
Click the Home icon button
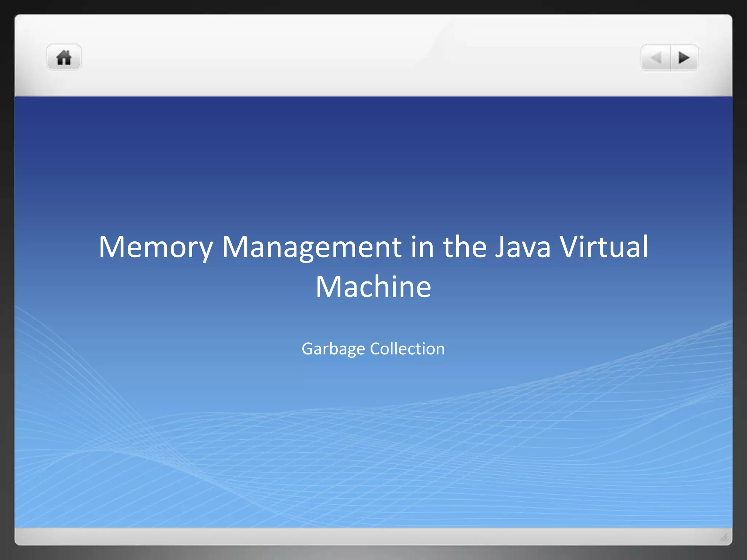click(x=64, y=58)
